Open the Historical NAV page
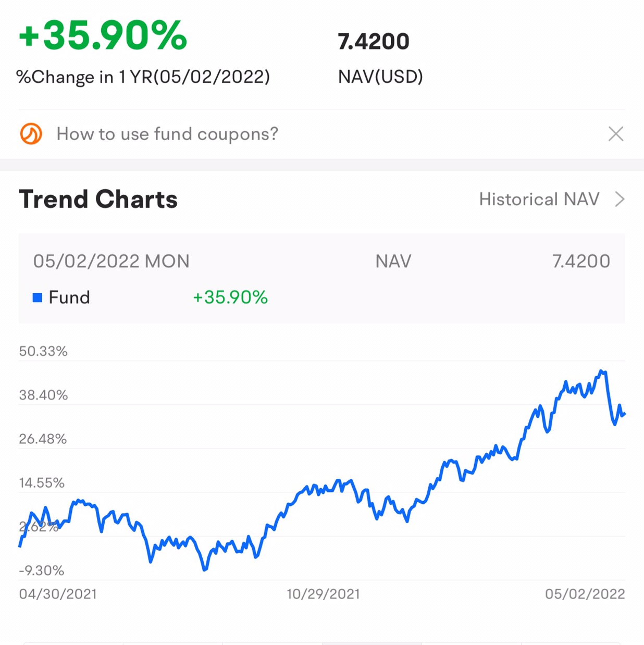Image resolution: width=644 pixels, height=645 pixels. (539, 199)
